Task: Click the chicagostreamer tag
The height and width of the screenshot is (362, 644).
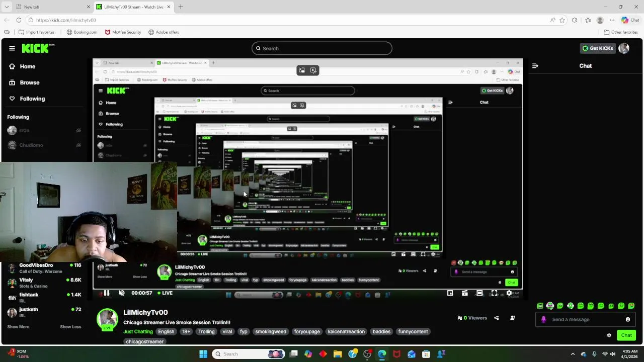Action: (145, 341)
